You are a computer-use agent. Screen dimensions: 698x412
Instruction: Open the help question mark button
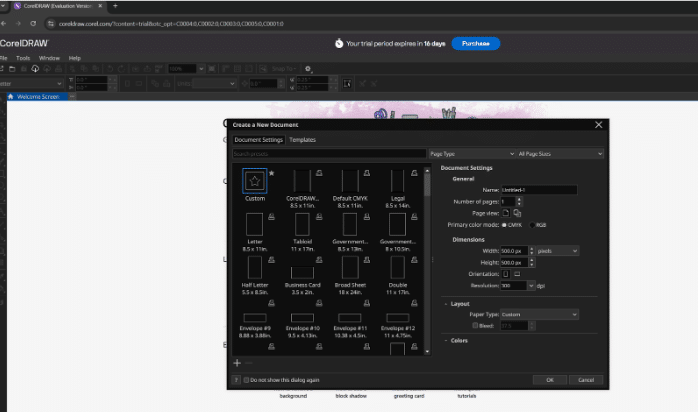coord(236,380)
